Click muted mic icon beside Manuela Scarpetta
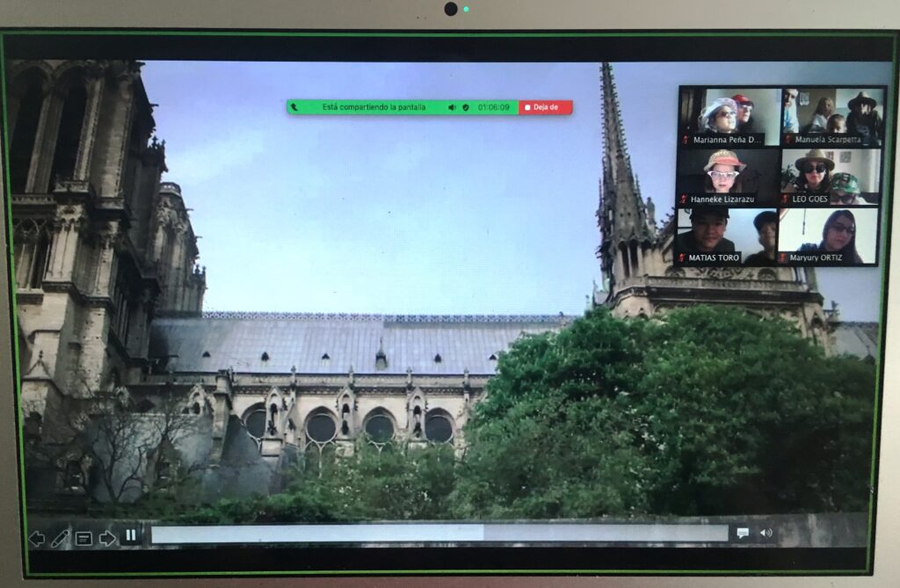 788,140
